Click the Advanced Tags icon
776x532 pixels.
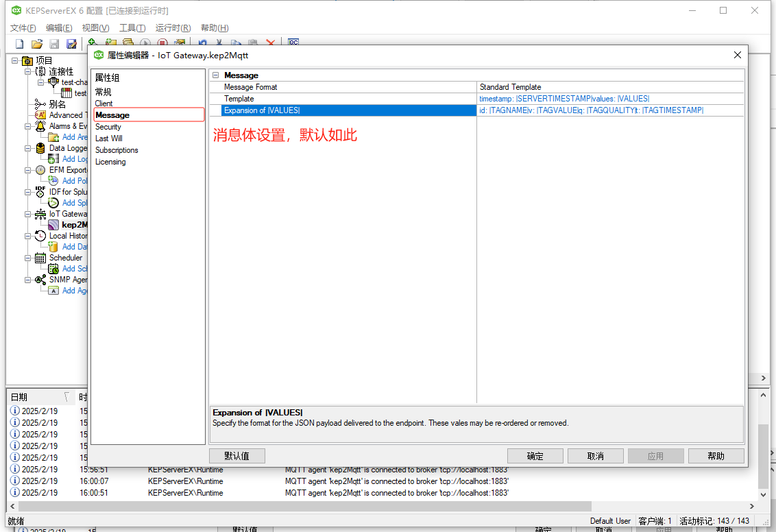tap(40, 114)
